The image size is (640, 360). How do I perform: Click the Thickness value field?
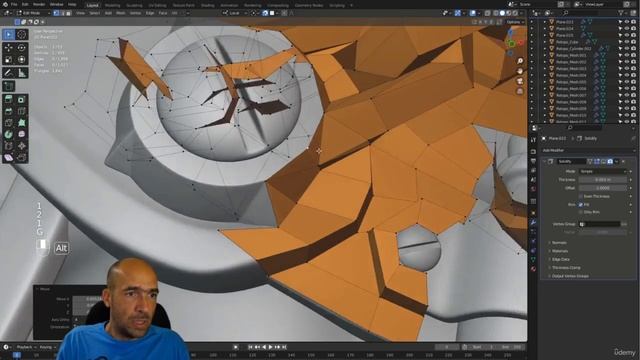coord(602,180)
